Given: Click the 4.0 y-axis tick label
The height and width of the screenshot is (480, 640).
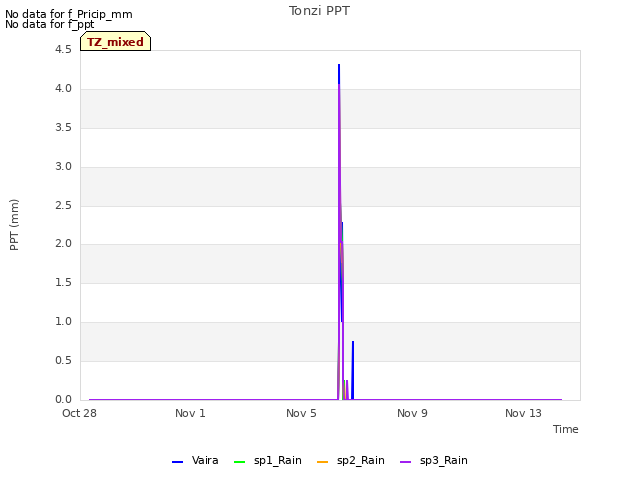Looking at the screenshot, I should click(63, 89).
